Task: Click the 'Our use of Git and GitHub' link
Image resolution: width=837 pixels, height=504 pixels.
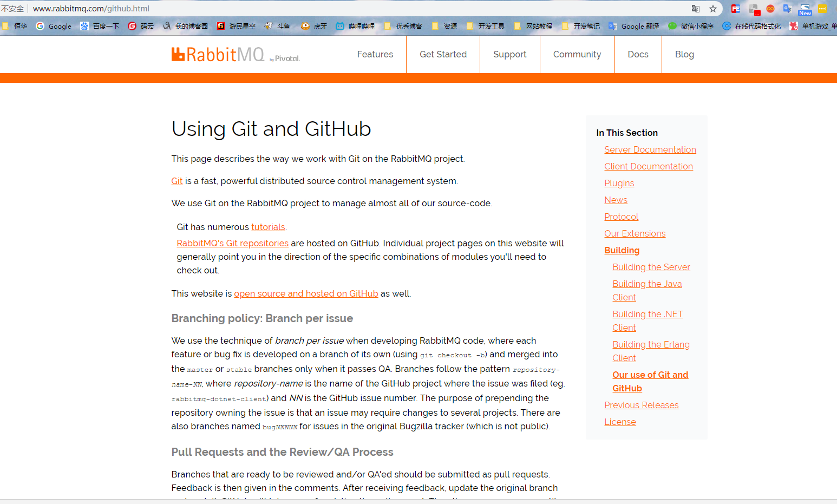Action: coord(650,381)
